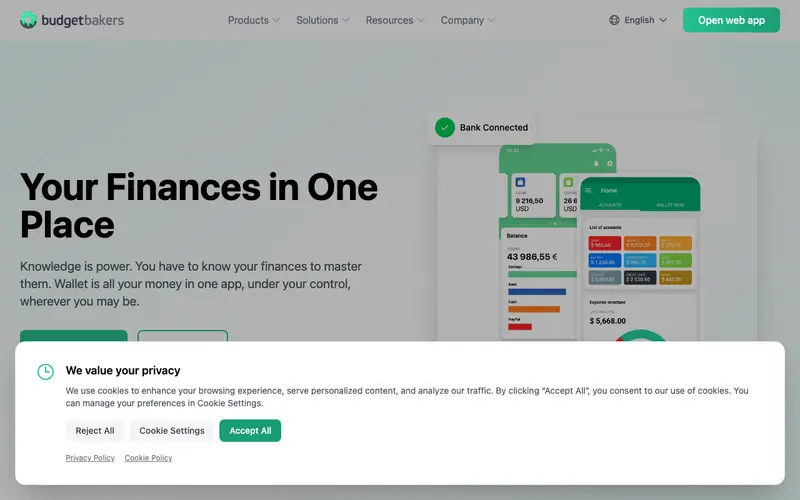Click the Open web app button
Image resolution: width=800 pixels, height=500 pixels.
pyautogui.click(x=731, y=20)
